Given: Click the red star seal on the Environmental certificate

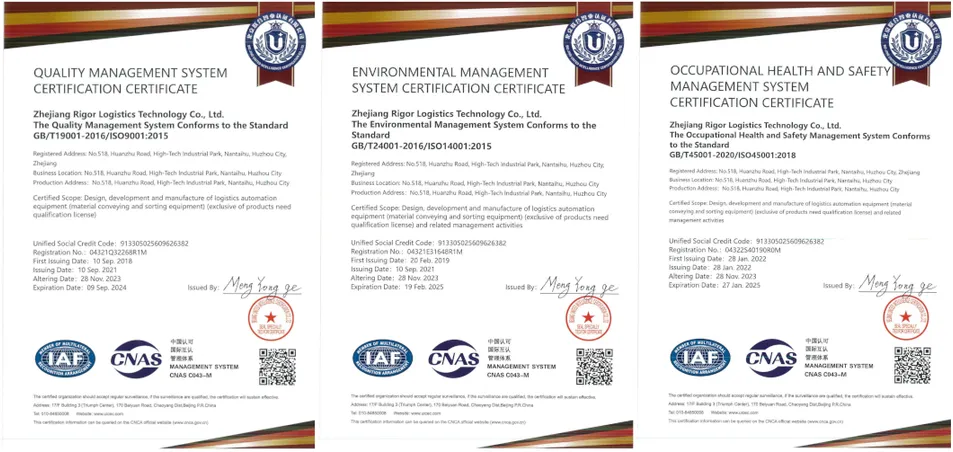Looking at the screenshot, I should [x=586, y=320].
